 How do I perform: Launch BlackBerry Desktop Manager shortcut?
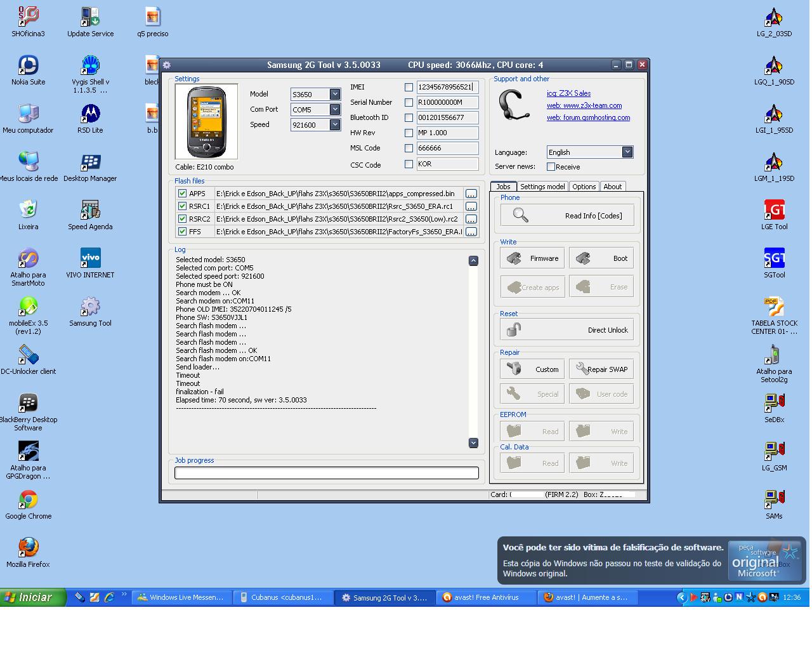pos(90,166)
